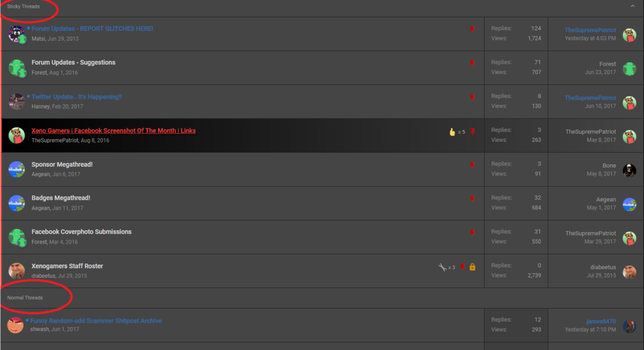
Task: Open Facebook Coverphoto Submissions thread
Action: click(x=81, y=232)
